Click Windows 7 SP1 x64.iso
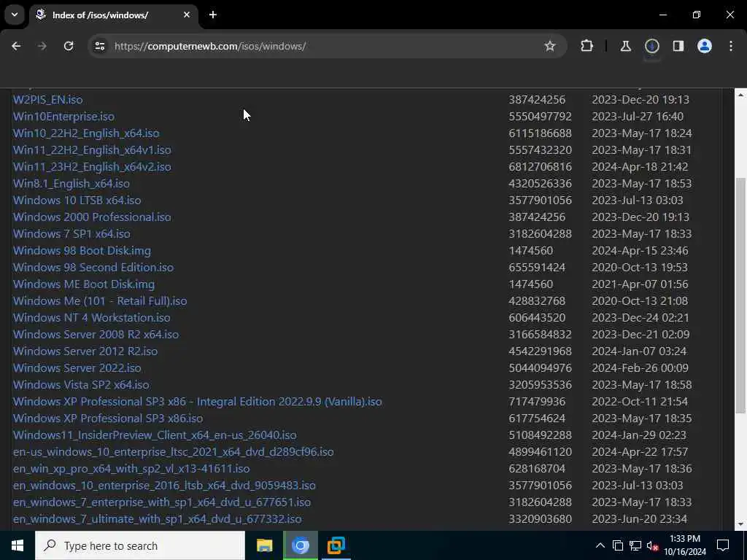 coord(71,233)
